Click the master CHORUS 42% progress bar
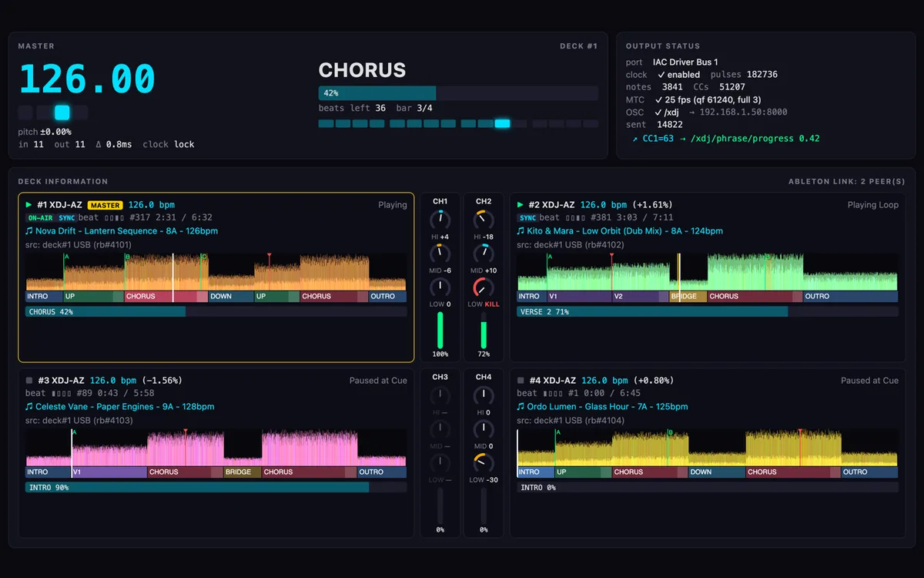Viewport: 924px width, 578px height. pyautogui.click(x=458, y=93)
